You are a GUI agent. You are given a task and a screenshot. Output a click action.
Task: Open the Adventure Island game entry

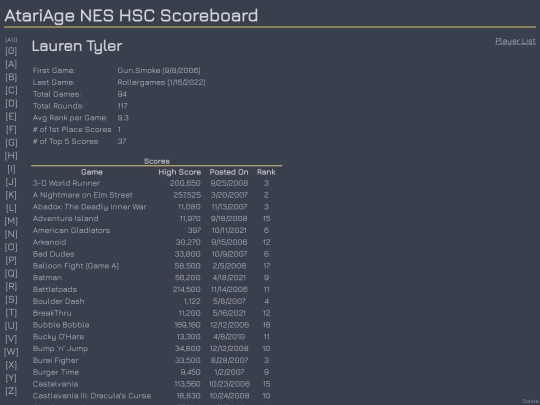click(65, 219)
